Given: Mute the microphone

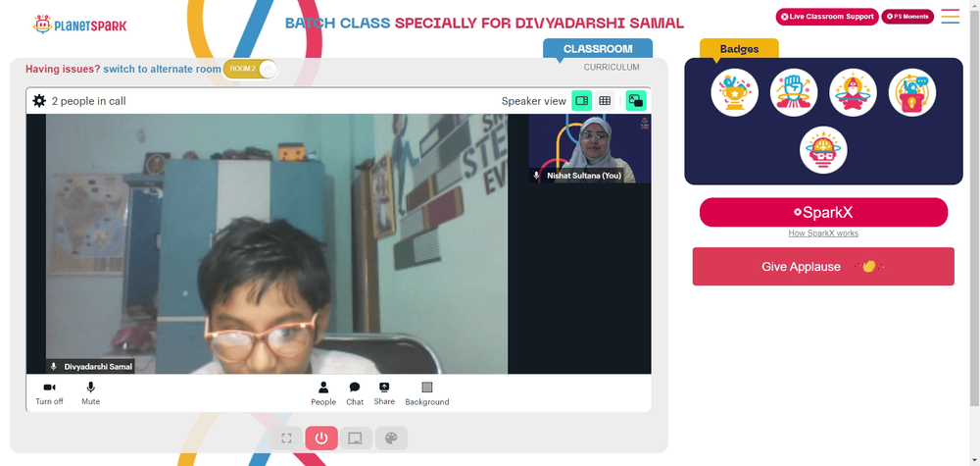Looking at the screenshot, I should [90, 393].
